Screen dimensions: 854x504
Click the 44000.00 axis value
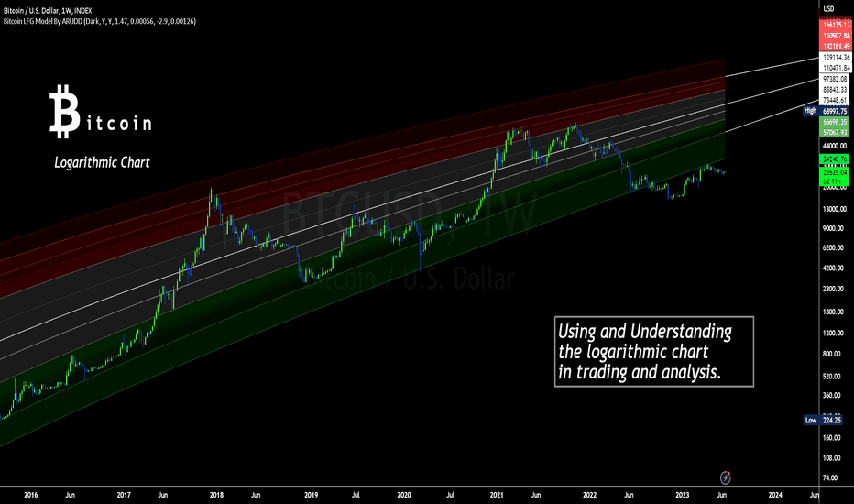pyautogui.click(x=835, y=146)
